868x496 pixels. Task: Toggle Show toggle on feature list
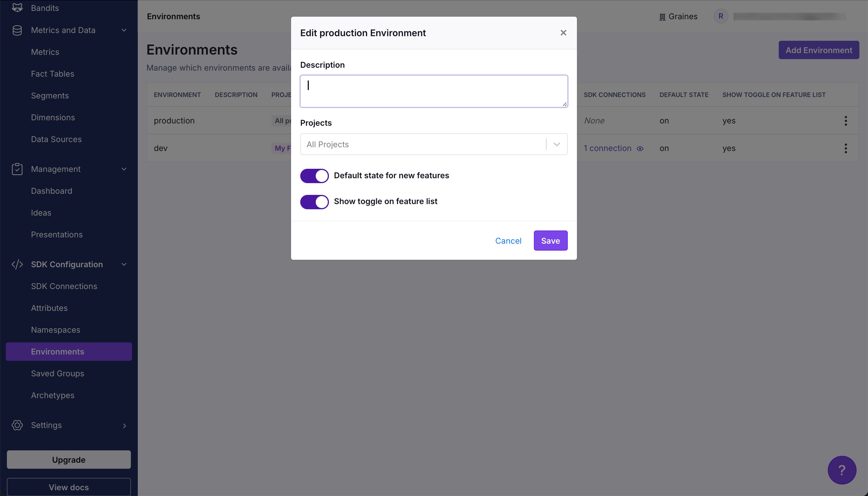[314, 202]
